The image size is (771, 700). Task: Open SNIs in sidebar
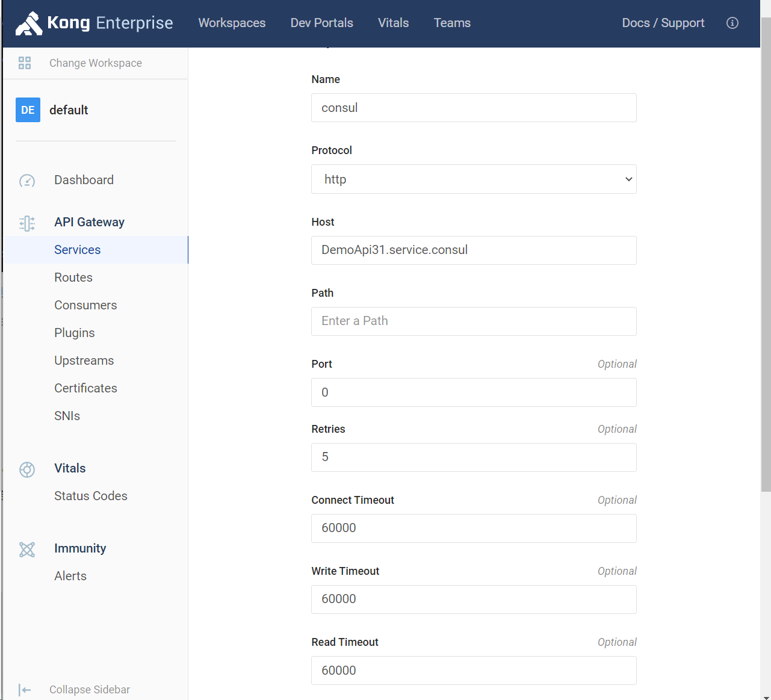(67, 416)
